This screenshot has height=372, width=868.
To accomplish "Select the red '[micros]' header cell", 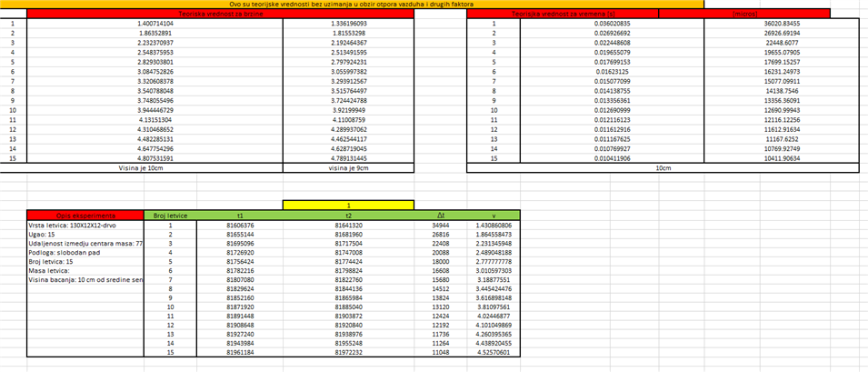I will coord(744,14).
